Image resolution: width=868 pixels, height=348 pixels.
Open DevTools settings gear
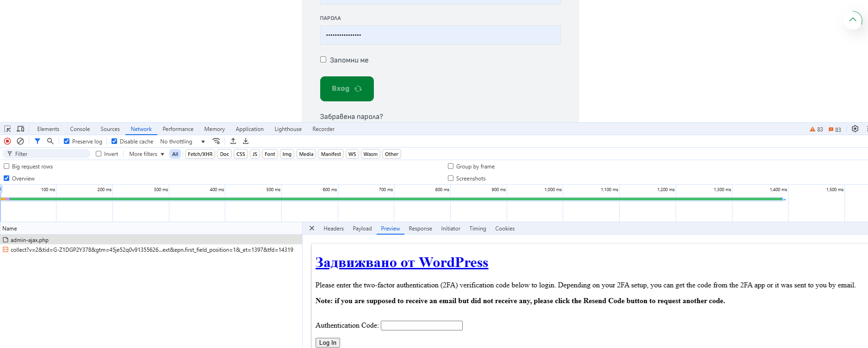855,129
